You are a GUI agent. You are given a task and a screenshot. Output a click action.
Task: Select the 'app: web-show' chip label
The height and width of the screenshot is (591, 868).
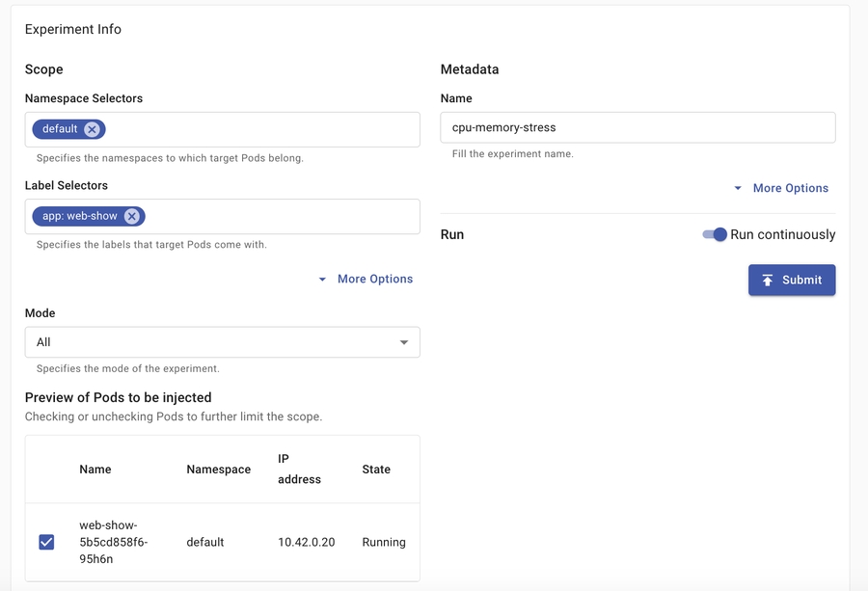tap(80, 217)
